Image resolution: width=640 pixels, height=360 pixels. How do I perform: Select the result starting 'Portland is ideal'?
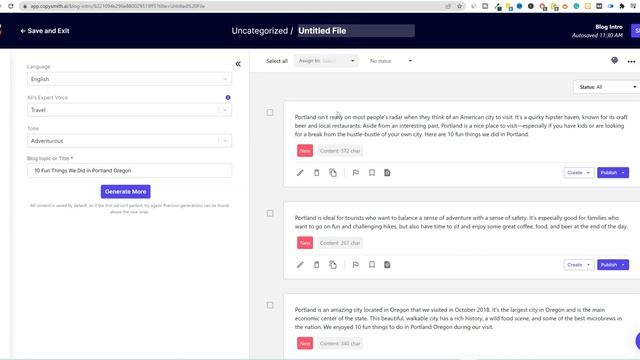270,213
